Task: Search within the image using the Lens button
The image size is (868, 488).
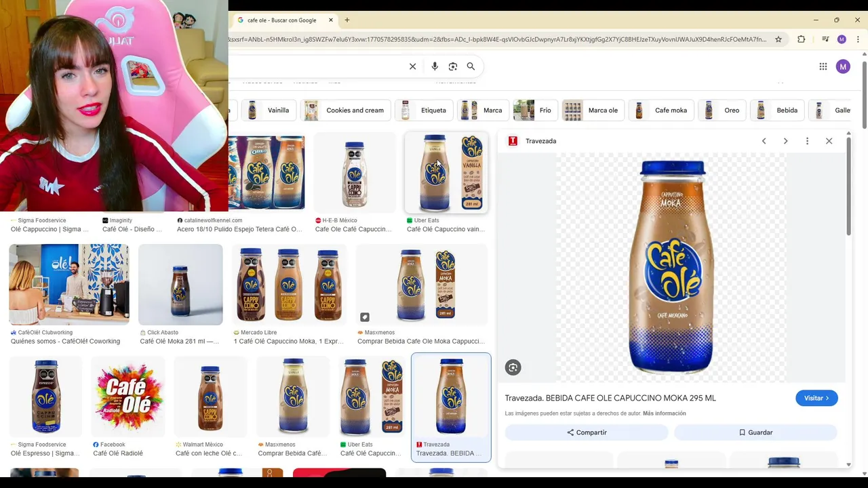Action: click(x=513, y=367)
